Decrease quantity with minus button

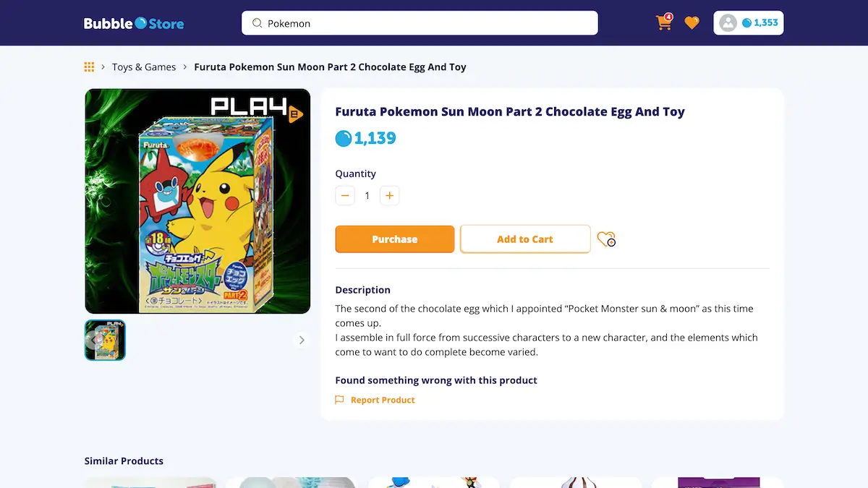[x=345, y=195]
